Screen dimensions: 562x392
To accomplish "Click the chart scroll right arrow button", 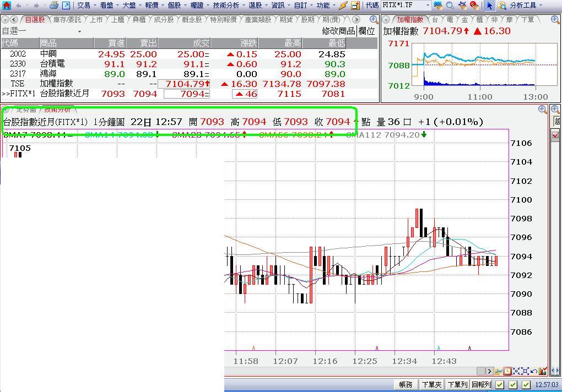I will (x=489, y=371).
